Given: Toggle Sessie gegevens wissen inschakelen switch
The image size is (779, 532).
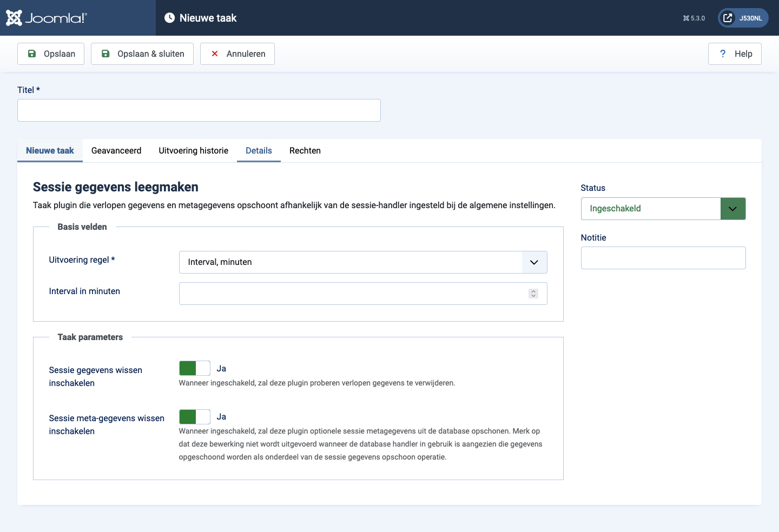Looking at the screenshot, I should (x=195, y=368).
